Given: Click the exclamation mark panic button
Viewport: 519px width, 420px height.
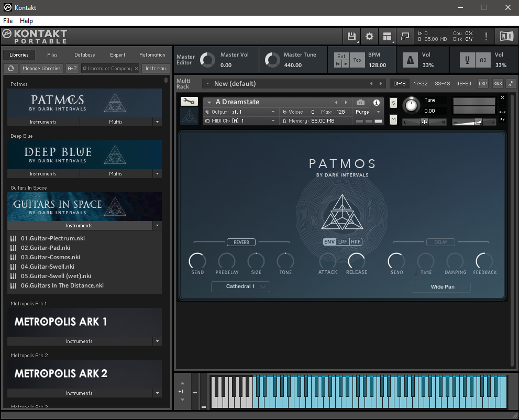Looking at the screenshot, I should pos(486,37).
